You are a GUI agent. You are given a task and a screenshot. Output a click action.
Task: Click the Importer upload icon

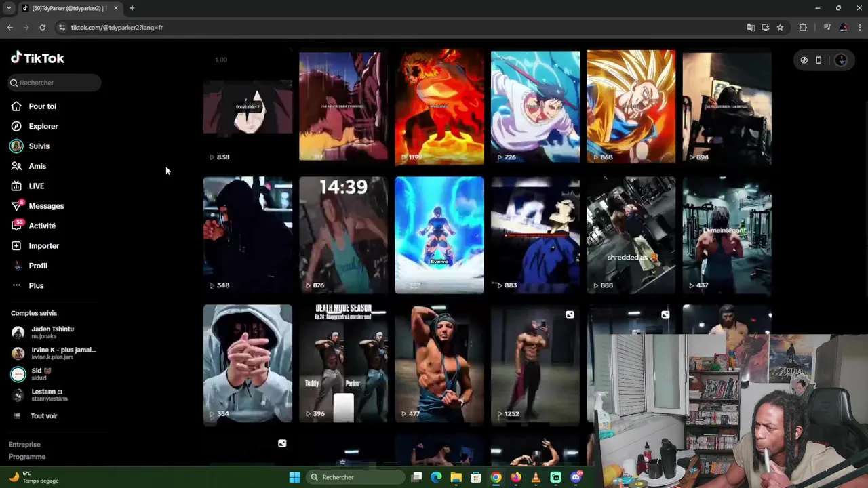coord(16,246)
